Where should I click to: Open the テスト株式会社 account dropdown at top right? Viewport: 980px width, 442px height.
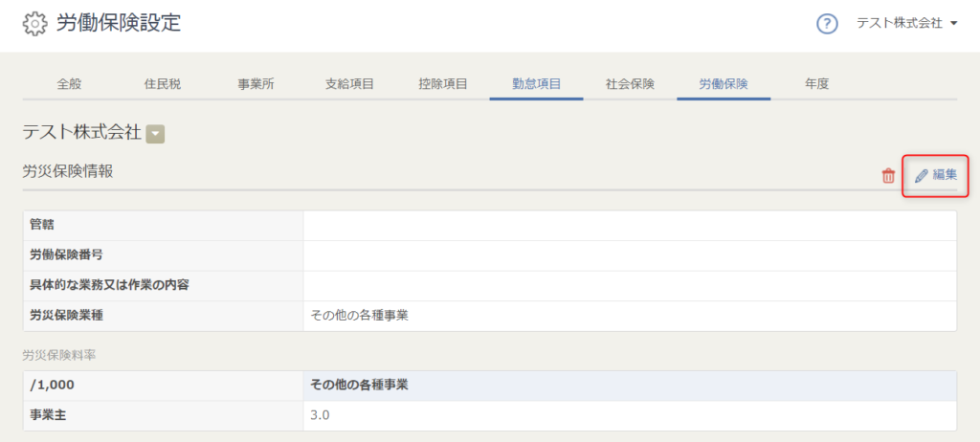907,24
